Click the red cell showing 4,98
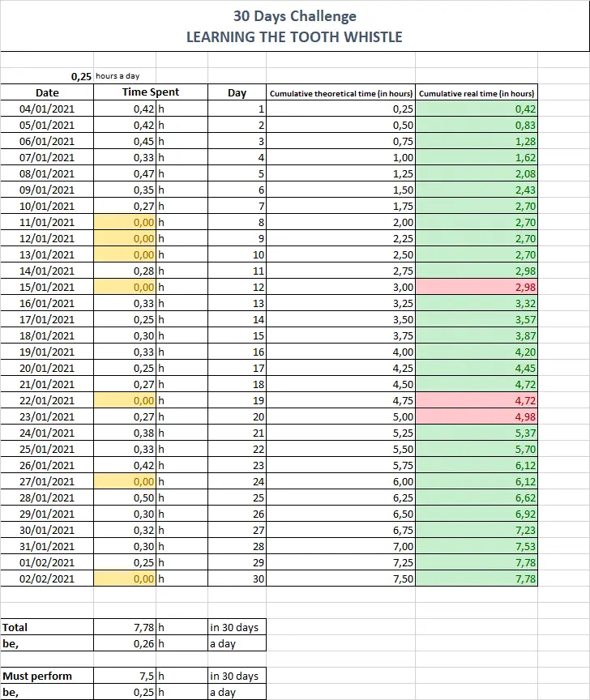The width and height of the screenshot is (590, 700). (477, 416)
